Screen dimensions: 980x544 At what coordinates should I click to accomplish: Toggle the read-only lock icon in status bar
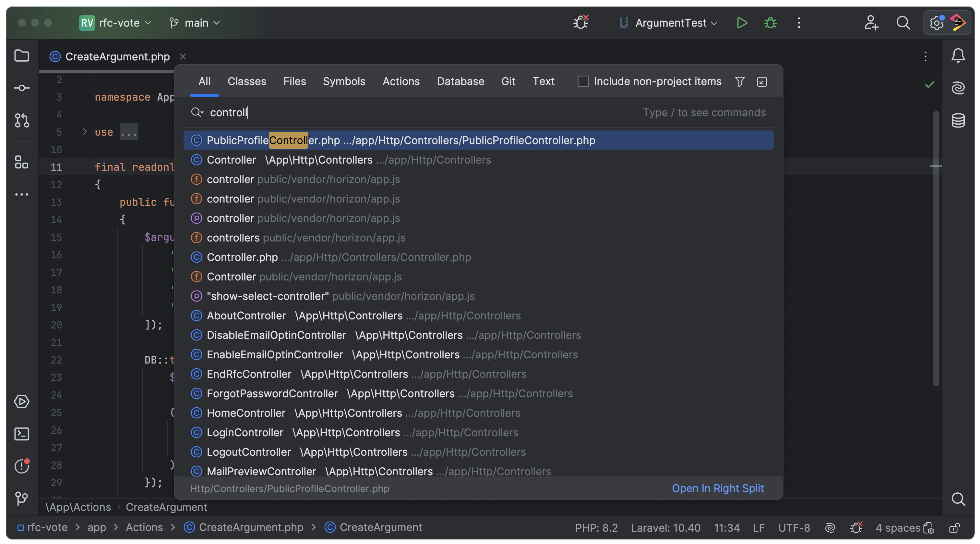(x=954, y=528)
